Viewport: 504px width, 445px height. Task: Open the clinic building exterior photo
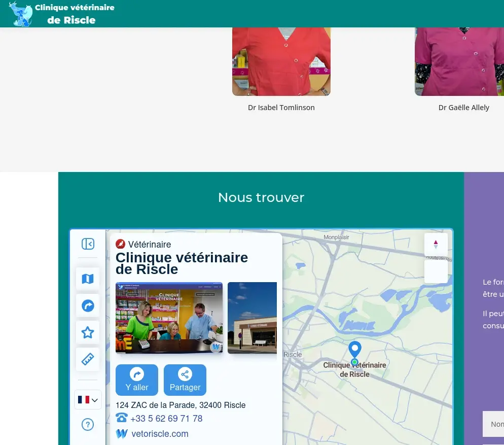click(x=252, y=318)
